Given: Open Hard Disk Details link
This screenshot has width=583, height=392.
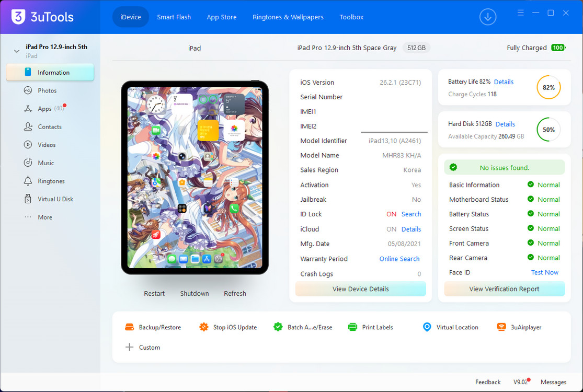Looking at the screenshot, I should (x=505, y=124).
